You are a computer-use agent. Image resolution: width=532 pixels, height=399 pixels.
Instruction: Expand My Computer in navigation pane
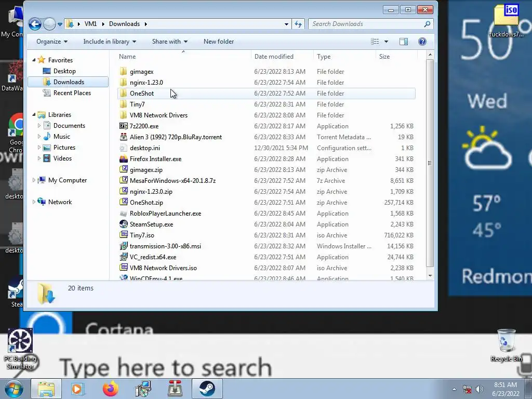(x=34, y=180)
